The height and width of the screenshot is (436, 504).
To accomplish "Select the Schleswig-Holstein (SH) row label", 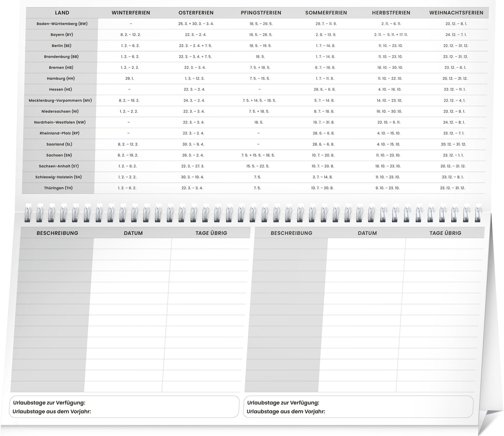I will 58,177.
